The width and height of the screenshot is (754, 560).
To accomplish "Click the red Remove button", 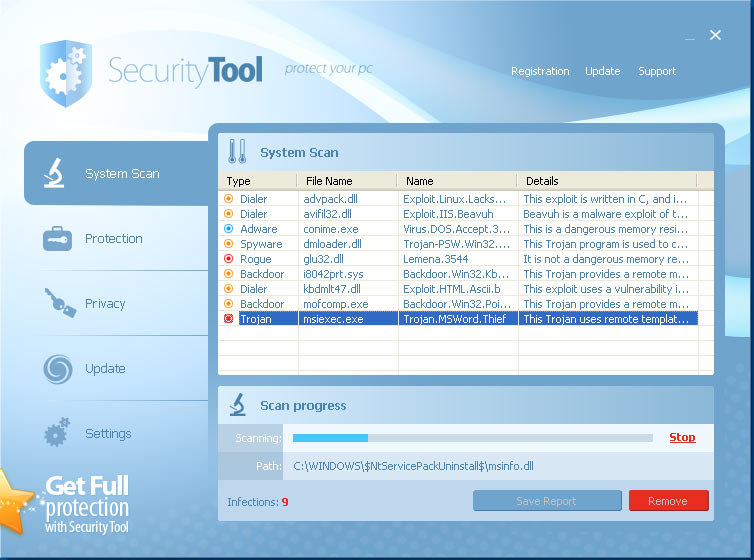I will [x=668, y=501].
